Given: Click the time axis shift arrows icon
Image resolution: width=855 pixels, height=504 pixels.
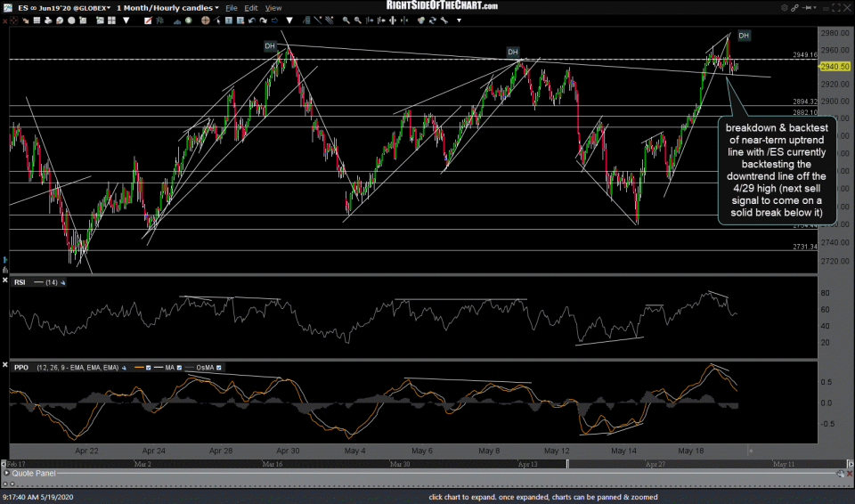Looking at the screenshot, I should (x=393, y=20).
